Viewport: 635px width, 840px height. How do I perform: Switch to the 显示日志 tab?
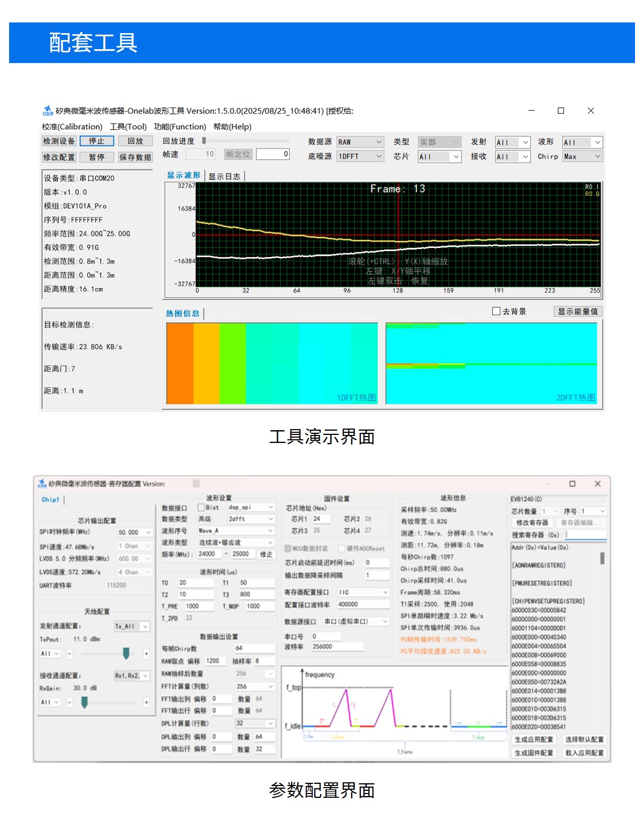pyautogui.click(x=224, y=176)
